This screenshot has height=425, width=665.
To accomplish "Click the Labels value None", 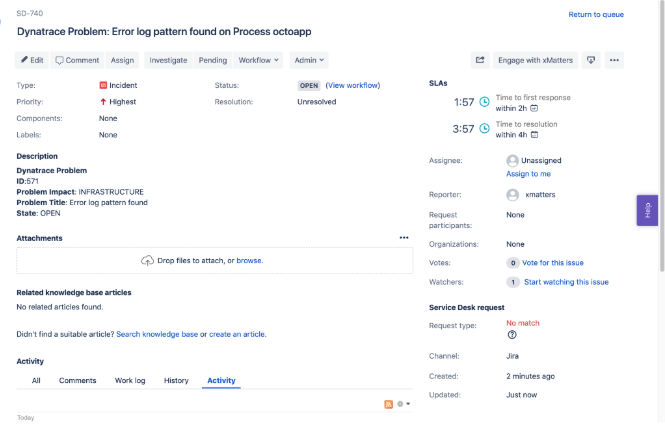I will click(108, 135).
